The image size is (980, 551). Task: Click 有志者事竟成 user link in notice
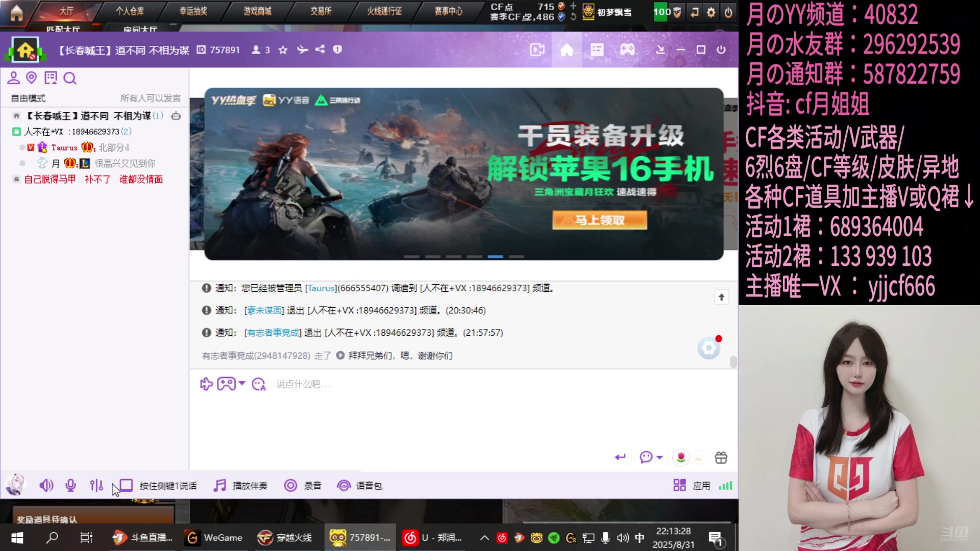(273, 333)
